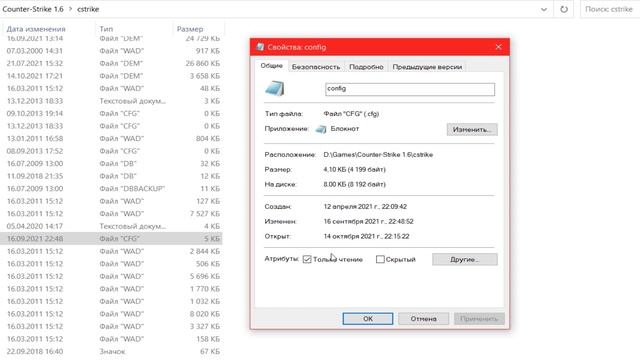The height and width of the screenshot is (360, 640).
Task: Select row dated 14.10.2021 17:21
Action: pyautogui.click(x=111, y=76)
